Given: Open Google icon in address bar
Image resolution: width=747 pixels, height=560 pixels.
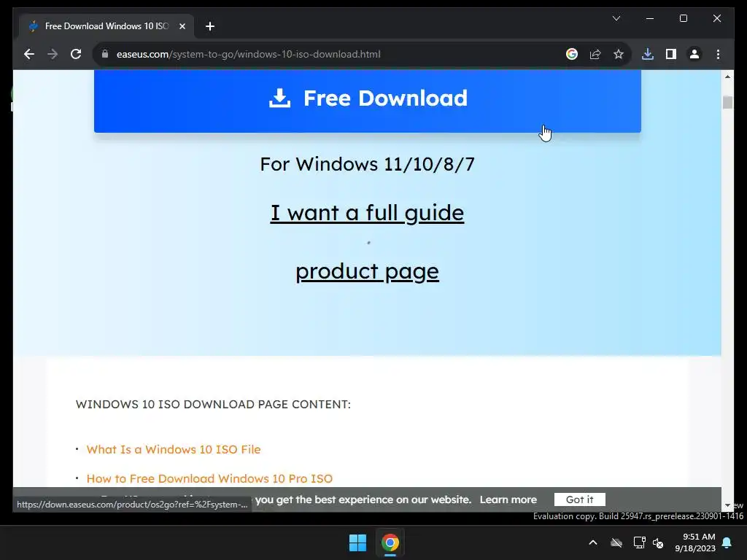Looking at the screenshot, I should tap(572, 54).
